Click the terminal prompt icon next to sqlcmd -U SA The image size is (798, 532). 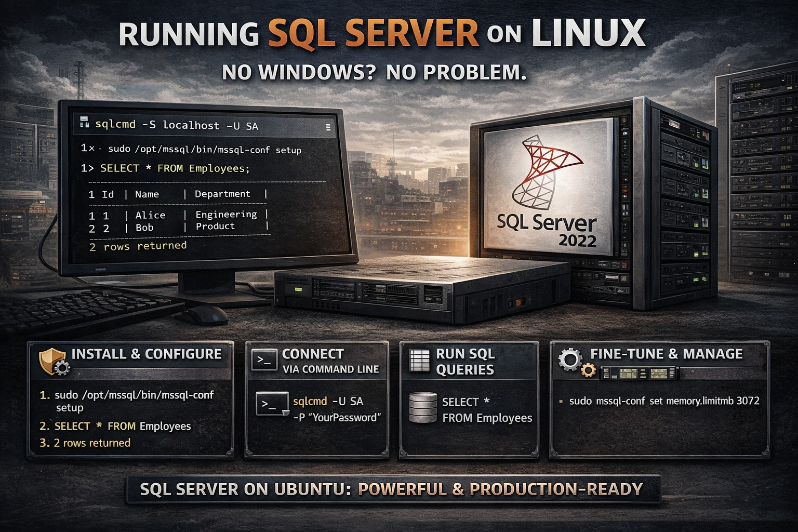tap(272, 404)
